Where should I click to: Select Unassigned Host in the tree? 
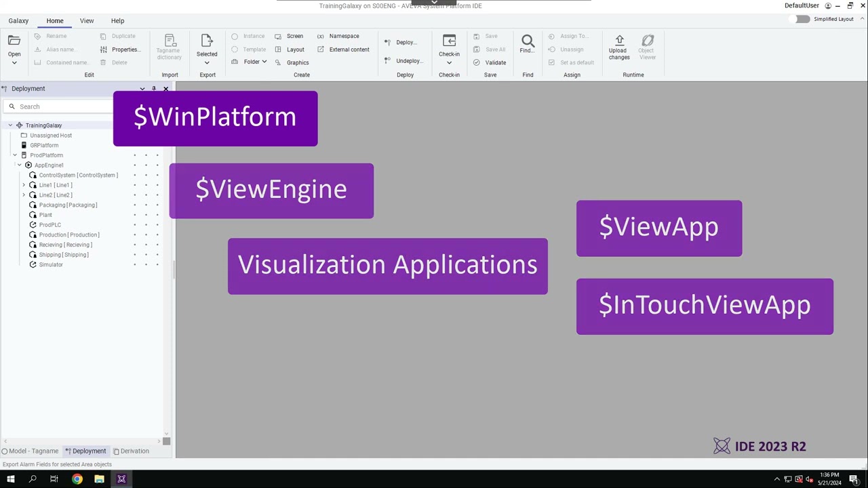click(51, 136)
